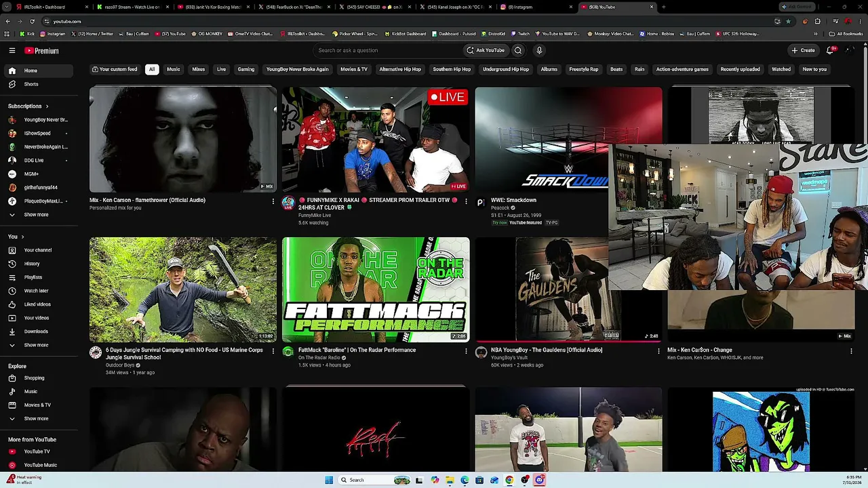
Task: Open more options for FattMack video
Action: click(x=466, y=351)
